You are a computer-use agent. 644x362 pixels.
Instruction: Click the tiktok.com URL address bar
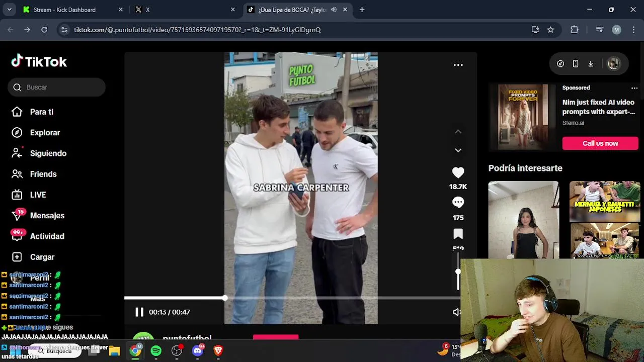click(x=197, y=30)
